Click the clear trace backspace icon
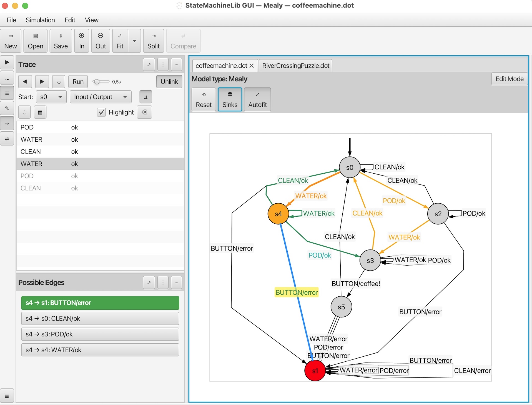Viewport: 532px width, 405px height. point(144,112)
